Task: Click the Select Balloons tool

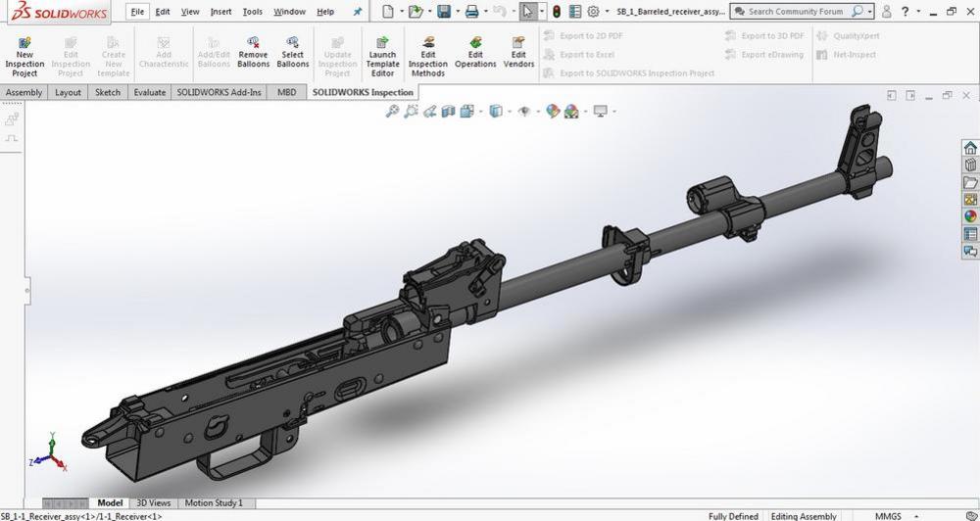Action: coord(292,52)
